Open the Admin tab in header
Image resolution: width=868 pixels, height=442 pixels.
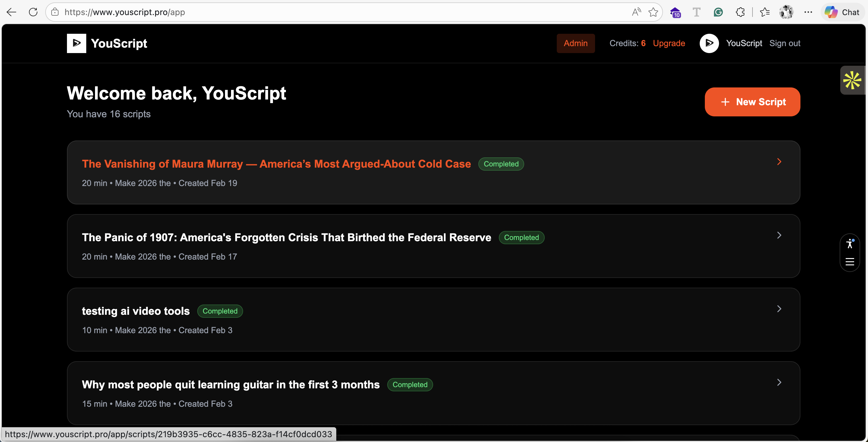[x=575, y=43]
